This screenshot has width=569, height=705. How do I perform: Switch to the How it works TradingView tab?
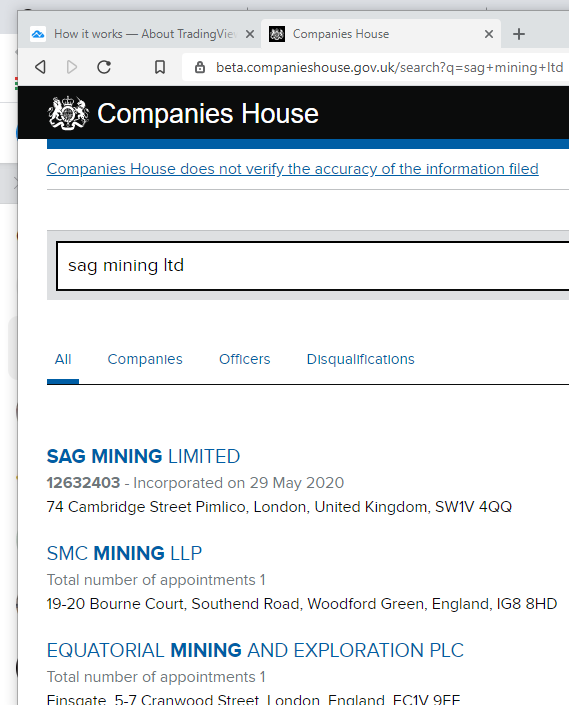pos(139,34)
